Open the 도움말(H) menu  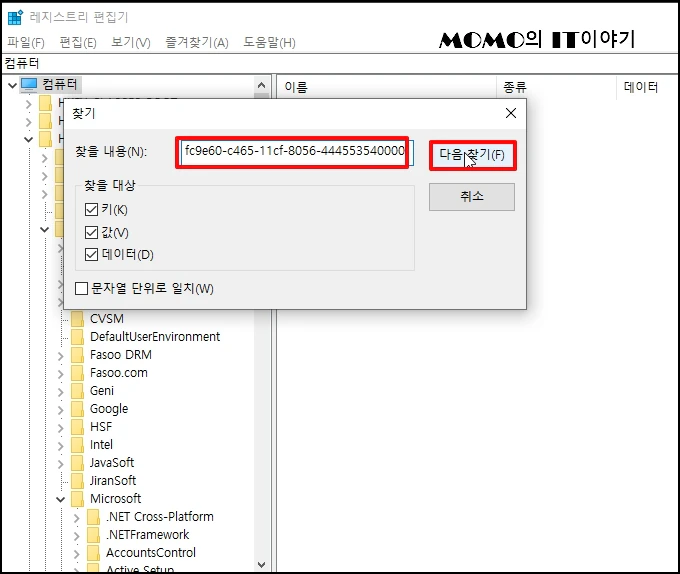pyautogui.click(x=269, y=42)
